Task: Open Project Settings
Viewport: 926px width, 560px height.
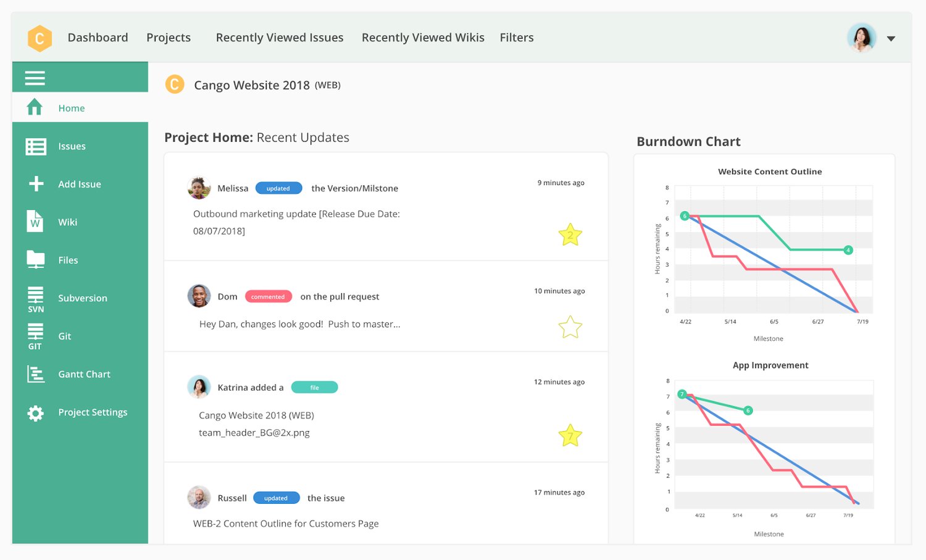Action: tap(92, 412)
